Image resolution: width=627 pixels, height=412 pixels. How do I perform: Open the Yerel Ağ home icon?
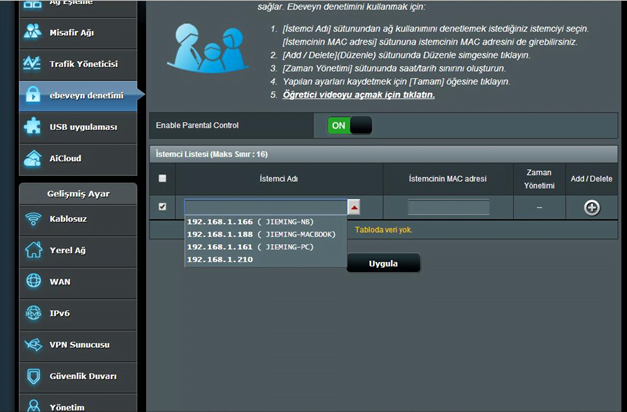[x=33, y=251]
